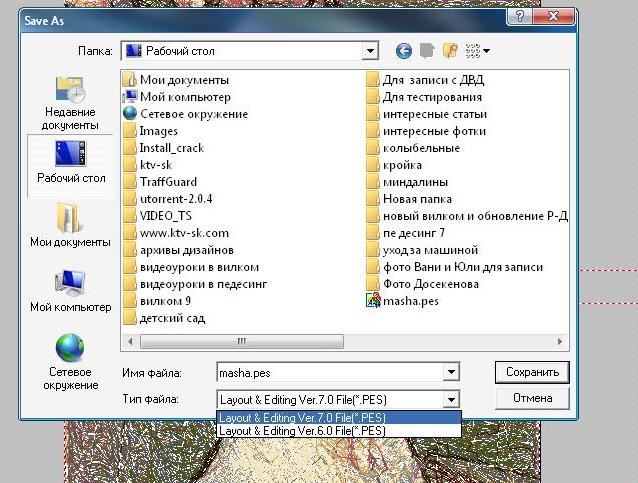Click the dialog's question mark help button
The width and height of the screenshot is (638, 483).
(x=516, y=17)
